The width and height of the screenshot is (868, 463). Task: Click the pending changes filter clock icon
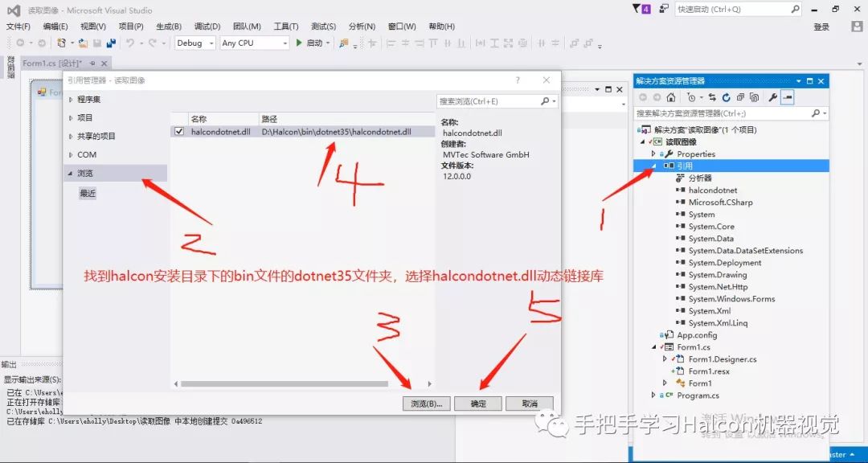coord(691,97)
